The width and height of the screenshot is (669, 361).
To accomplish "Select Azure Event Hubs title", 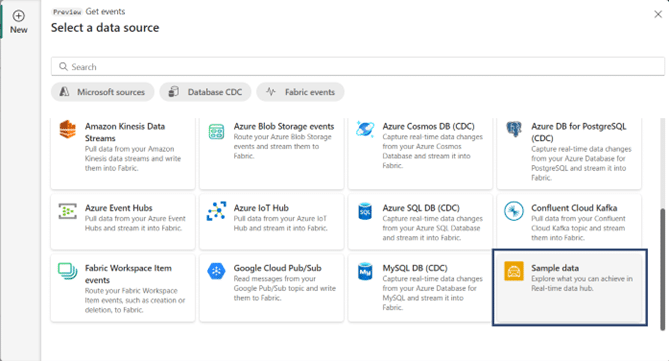I will tap(119, 208).
